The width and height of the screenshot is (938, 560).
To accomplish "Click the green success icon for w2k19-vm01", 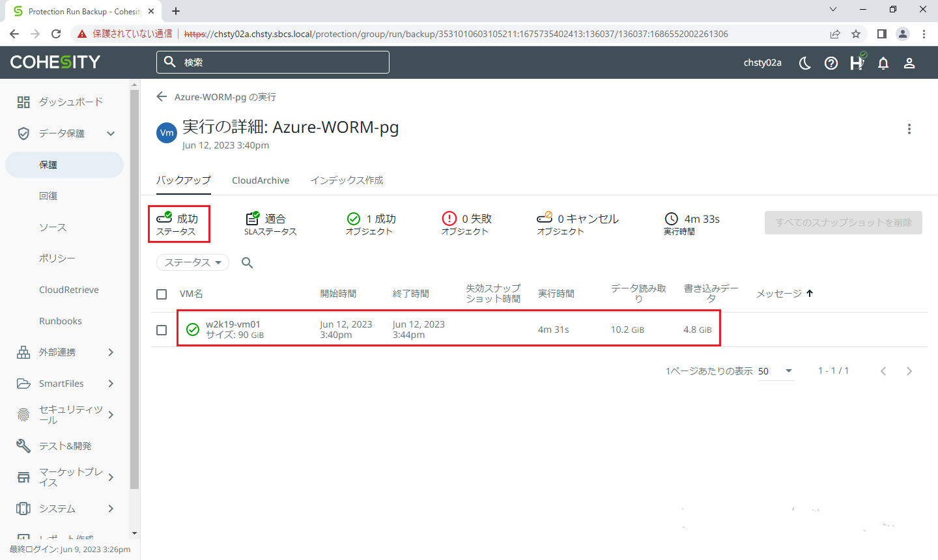I will (193, 329).
